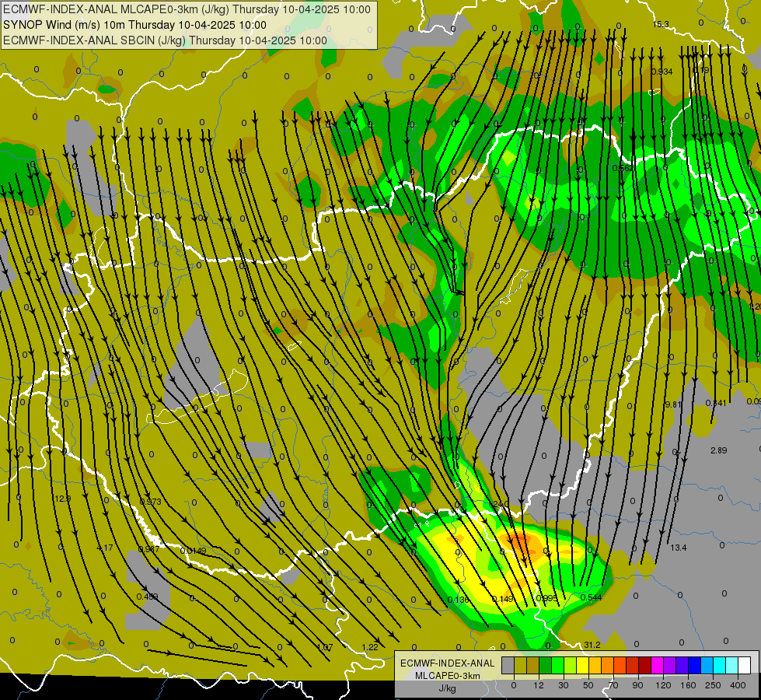Click the white swatch ending the legend
761x700 pixels.
point(745,665)
